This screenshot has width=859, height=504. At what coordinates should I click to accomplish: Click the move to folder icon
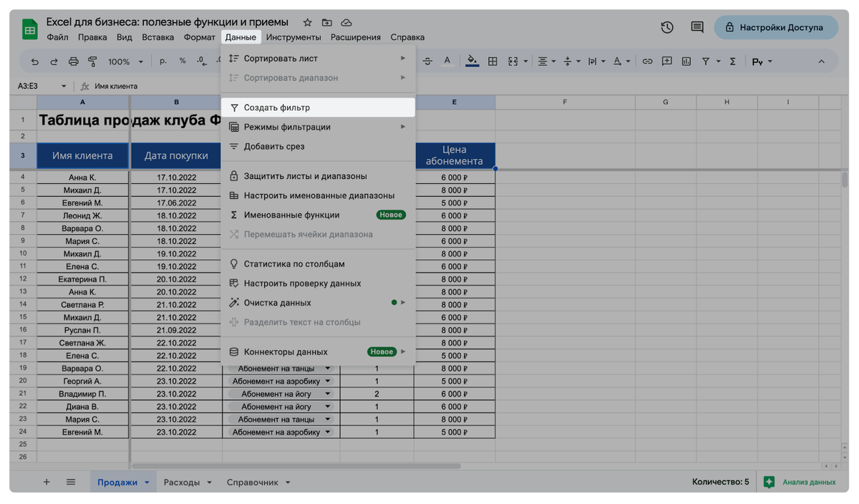[327, 22]
